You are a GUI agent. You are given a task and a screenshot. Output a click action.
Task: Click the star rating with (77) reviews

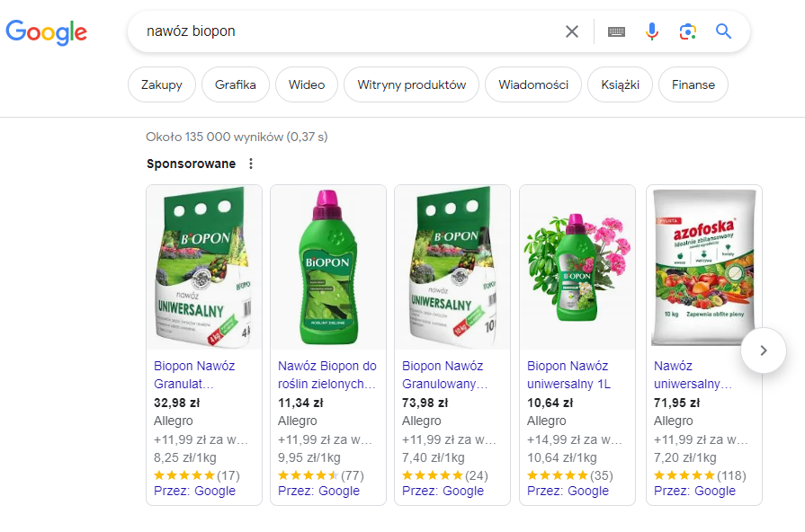tap(321, 475)
